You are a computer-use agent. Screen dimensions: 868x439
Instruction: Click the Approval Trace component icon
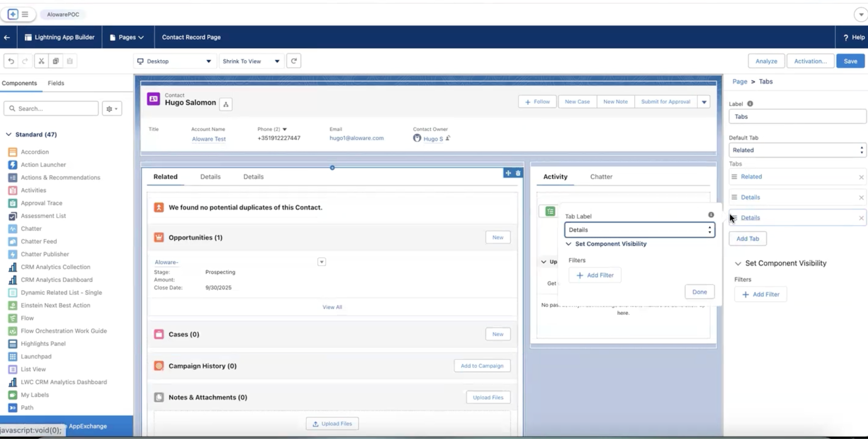(x=12, y=203)
